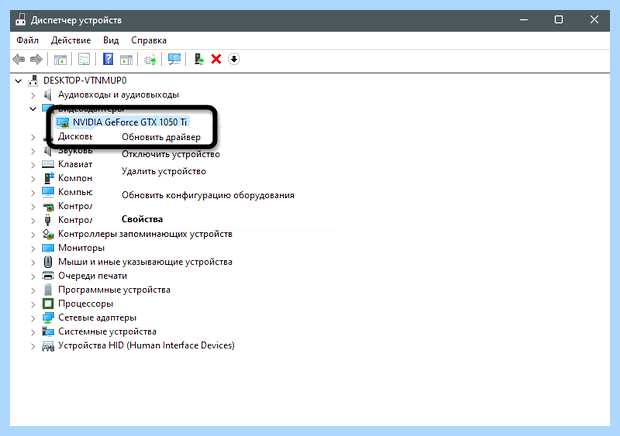This screenshot has width=620, height=436.
Task: Click the red X uninstall device icon
Action: coord(216,59)
